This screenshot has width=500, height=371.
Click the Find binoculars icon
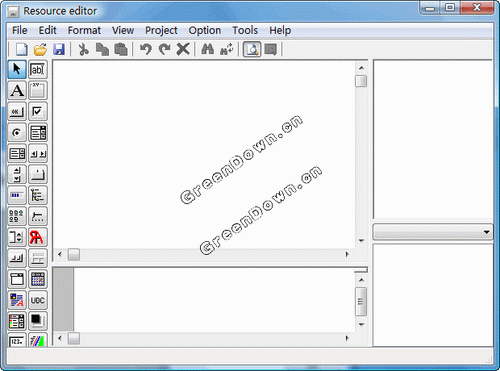pos(207,50)
